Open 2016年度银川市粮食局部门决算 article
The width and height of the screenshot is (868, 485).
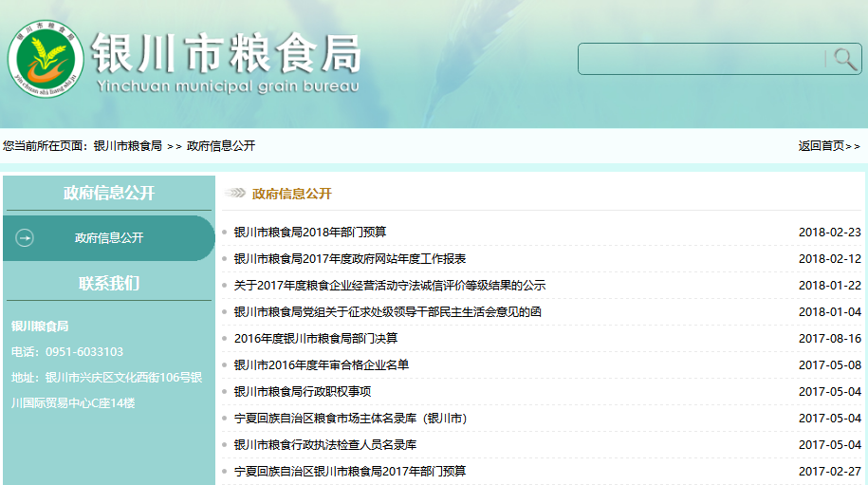tap(316, 339)
